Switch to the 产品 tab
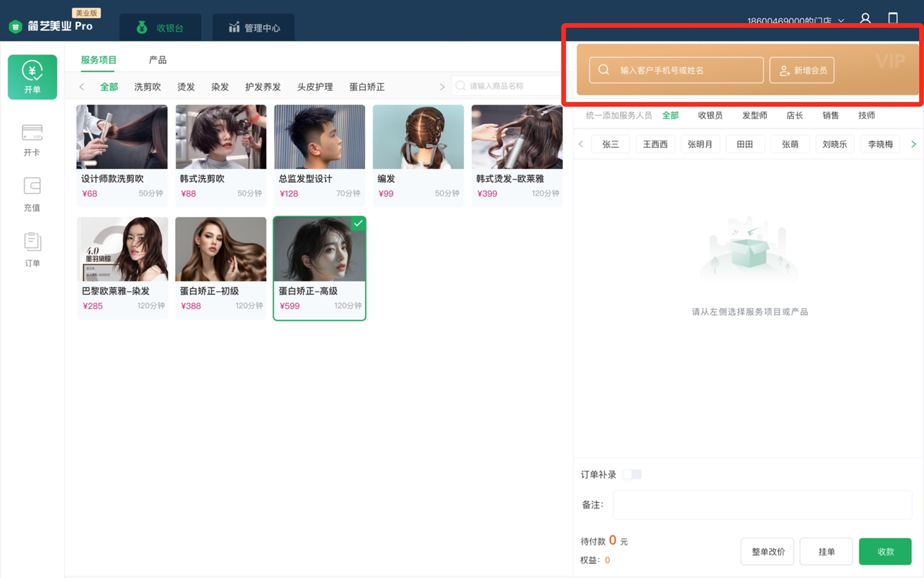Viewport: 924px width, 578px height. click(x=157, y=60)
